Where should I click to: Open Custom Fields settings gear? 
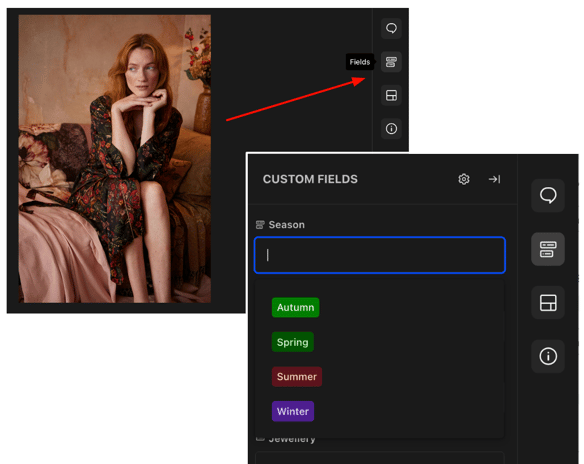click(464, 179)
